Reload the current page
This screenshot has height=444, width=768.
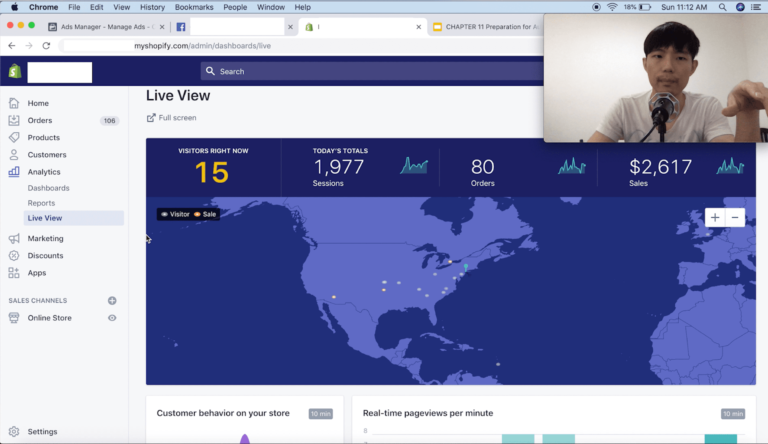pos(46,46)
